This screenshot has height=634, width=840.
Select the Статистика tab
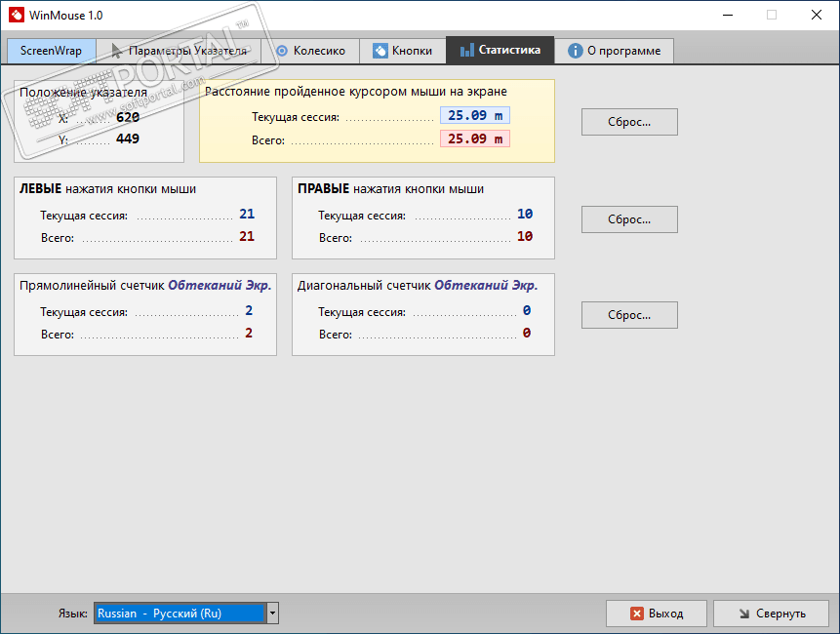tap(500, 51)
